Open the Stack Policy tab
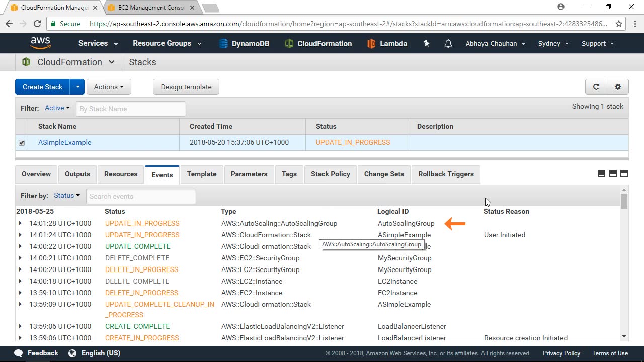Screen dimensions: 644x362 [331, 174]
